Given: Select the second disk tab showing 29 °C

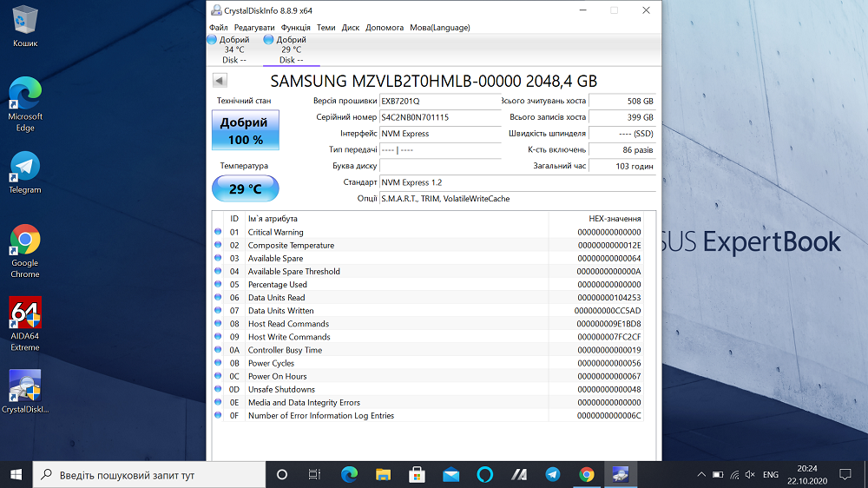Looking at the screenshot, I should point(291,49).
